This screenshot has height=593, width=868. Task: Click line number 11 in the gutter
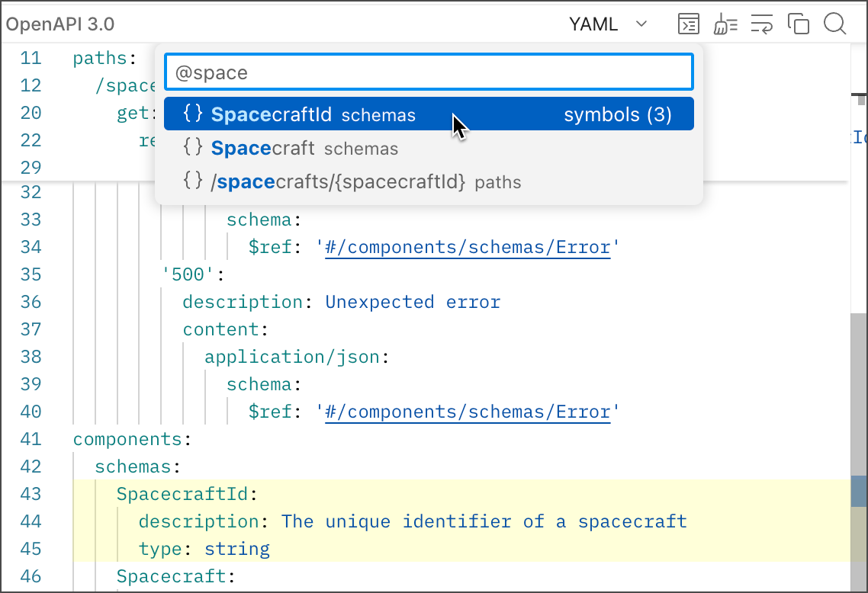[31, 58]
